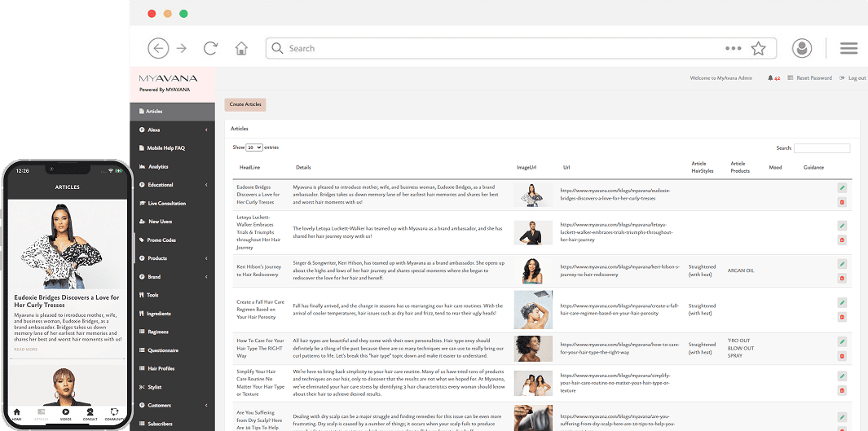Select Articles in the sidebar

click(x=172, y=111)
